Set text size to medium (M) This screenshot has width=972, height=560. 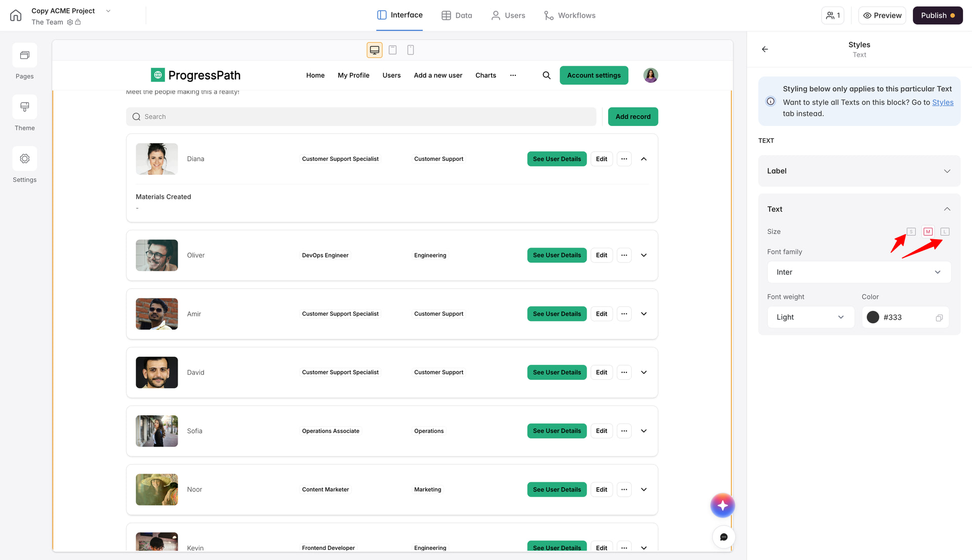click(x=928, y=232)
